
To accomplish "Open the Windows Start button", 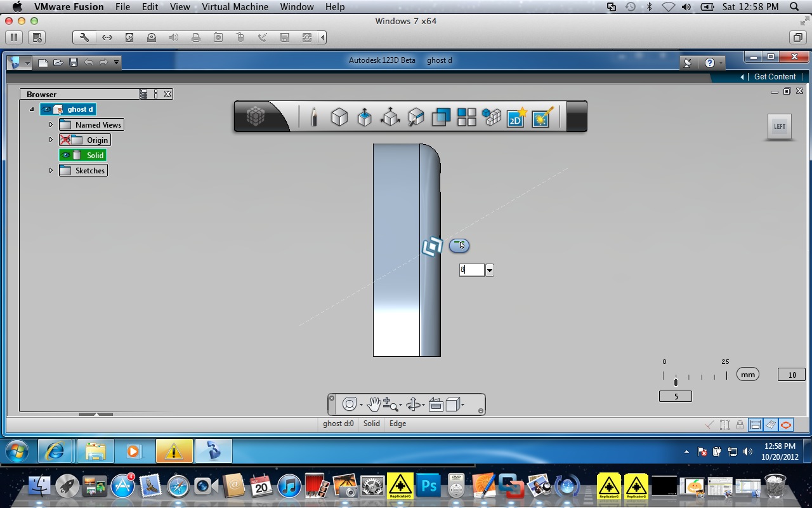I will [x=17, y=451].
